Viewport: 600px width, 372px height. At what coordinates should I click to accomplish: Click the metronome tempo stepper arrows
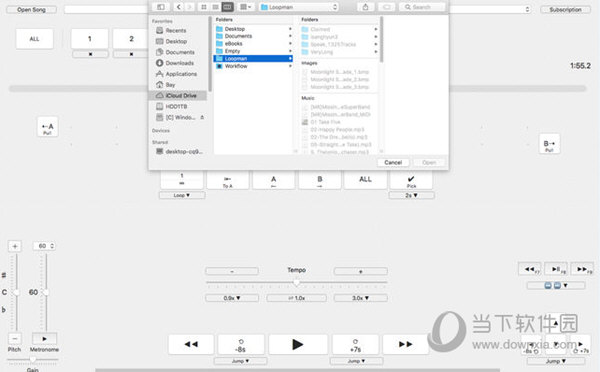(52, 246)
